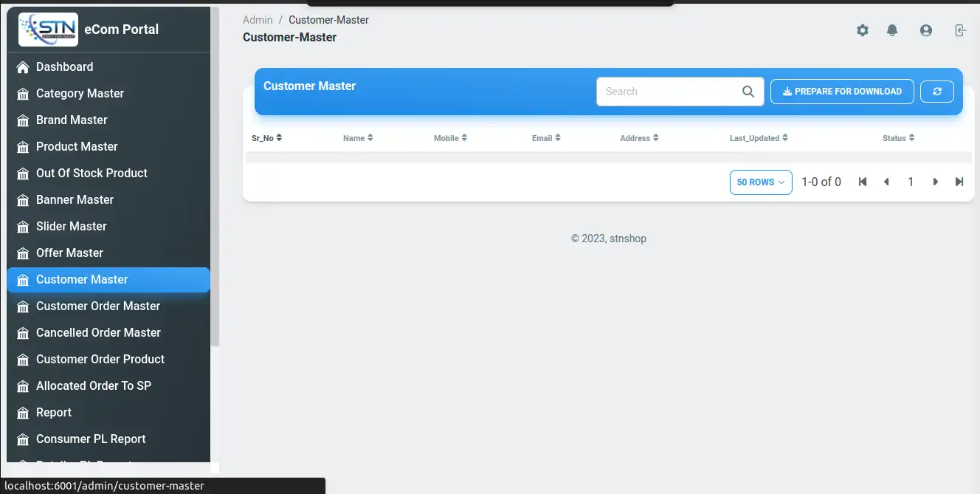
Task: Open the notifications bell icon
Action: point(892,30)
